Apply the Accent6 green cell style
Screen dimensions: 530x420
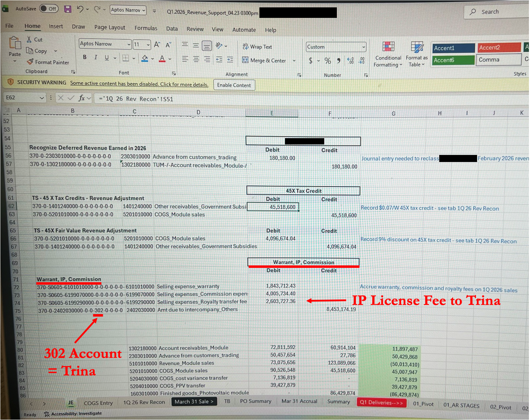453,60
